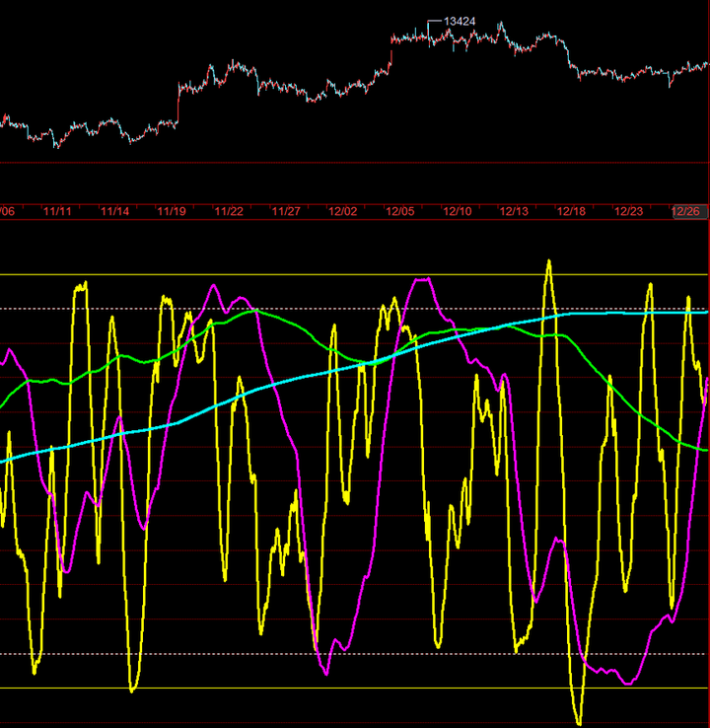This screenshot has width=710, height=728.
Task: Select the 11/11 date on the time axis
Action: 57,212
